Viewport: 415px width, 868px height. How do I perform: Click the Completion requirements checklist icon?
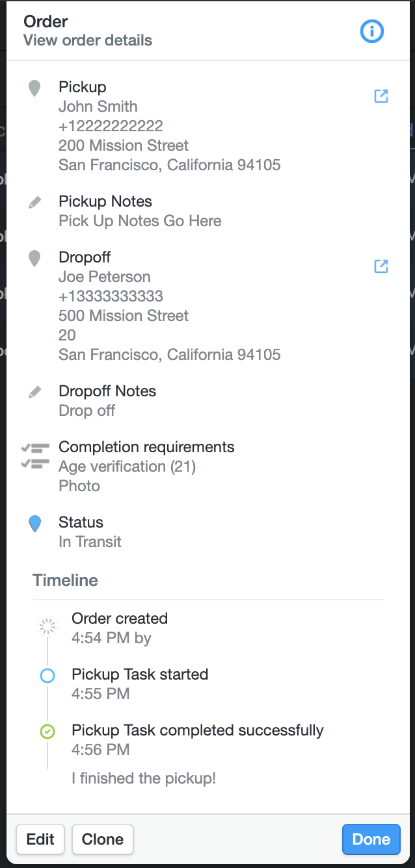pyautogui.click(x=35, y=455)
